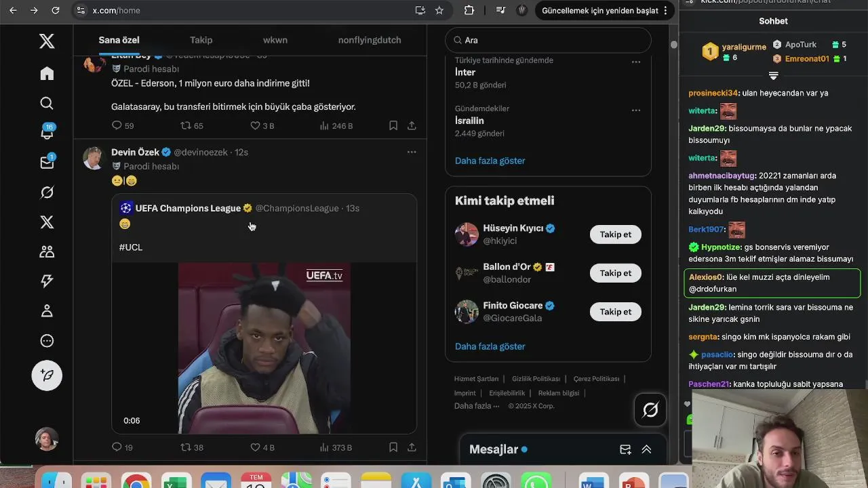Open Hizmet Şartları footer link
This screenshot has height=488, width=868.
click(x=476, y=379)
